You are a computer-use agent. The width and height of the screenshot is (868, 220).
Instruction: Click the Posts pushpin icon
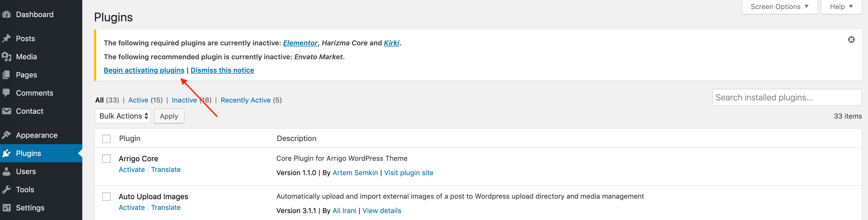tap(6, 38)
